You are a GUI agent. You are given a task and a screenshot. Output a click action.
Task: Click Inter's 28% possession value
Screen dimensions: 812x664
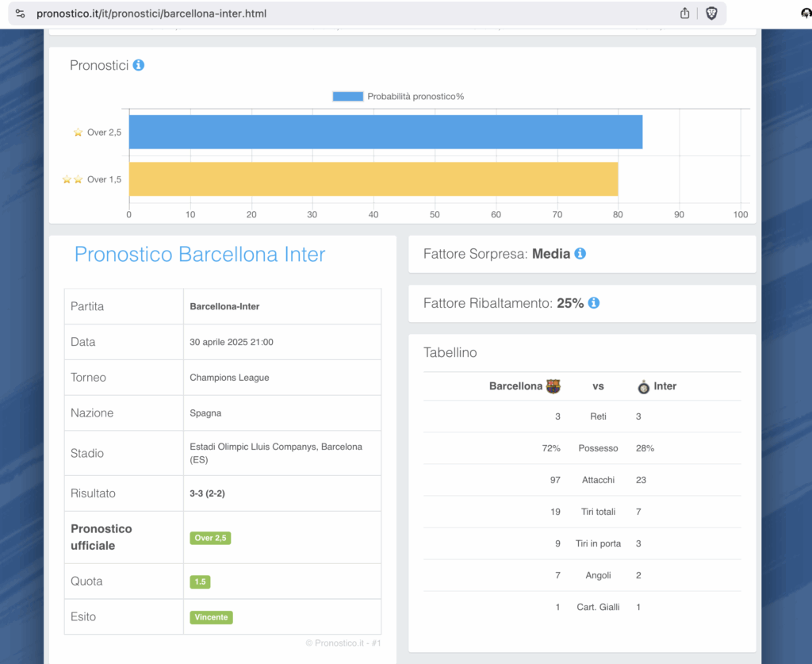pyautogui.click(x=645, y=448)
